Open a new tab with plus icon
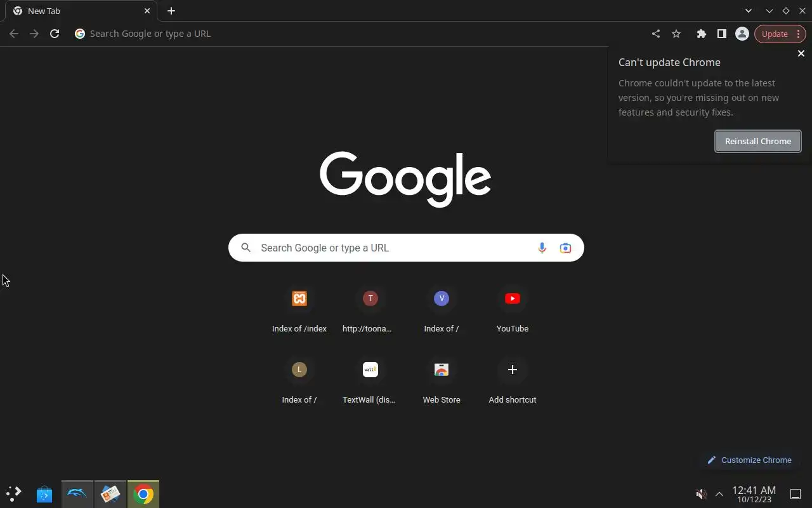 pyautogui.click(x=171, y=11)
